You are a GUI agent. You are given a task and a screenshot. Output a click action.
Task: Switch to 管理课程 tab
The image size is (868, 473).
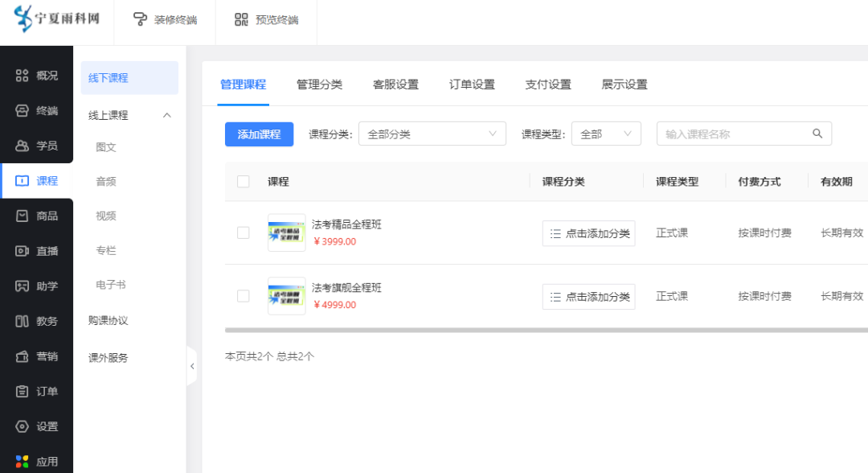click(x=243, y=84)
